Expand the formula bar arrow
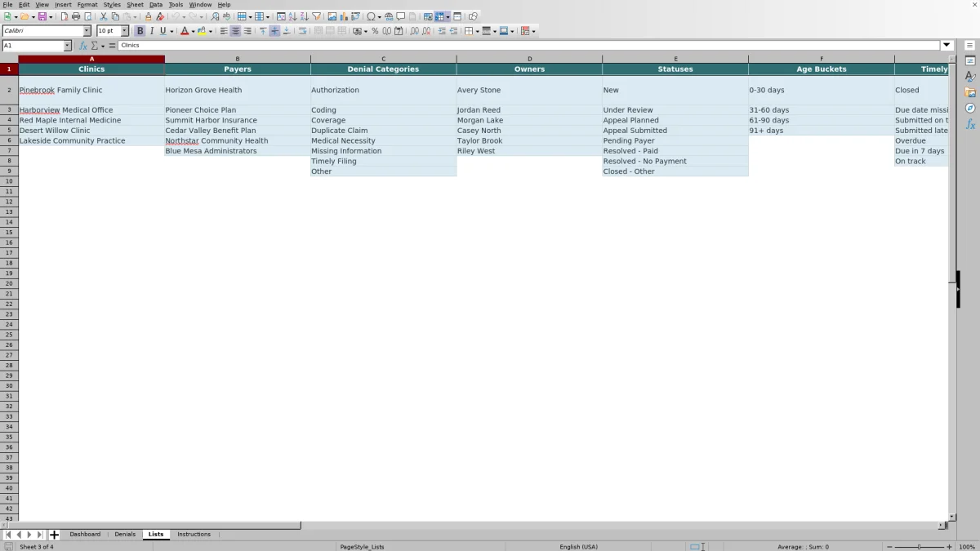980x551 pixels. pyautogui.click(x=947, y=46)
